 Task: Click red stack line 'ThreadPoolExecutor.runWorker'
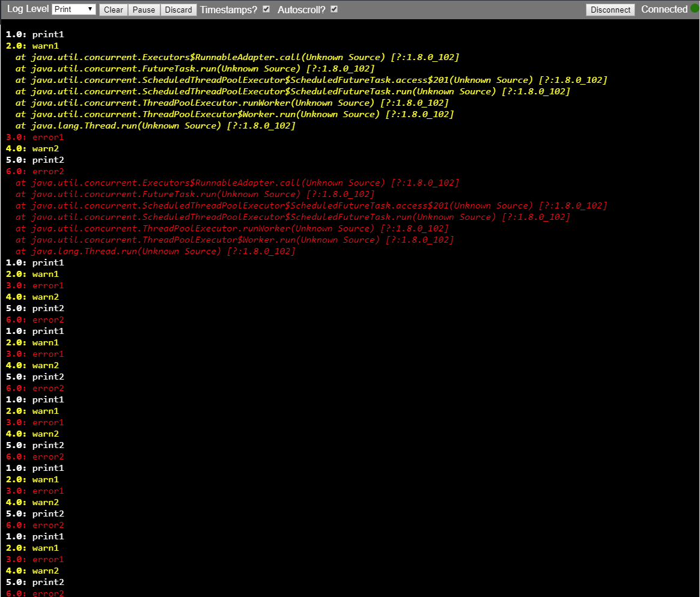click(232, 229)
